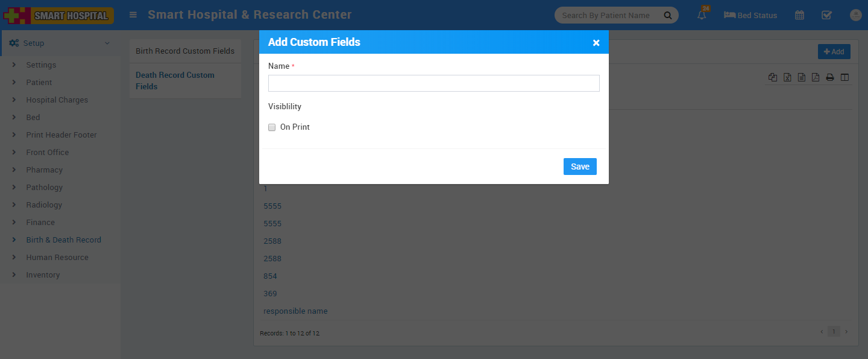Save the new custom field
The image size is (868, 359).
tap(580, 167)
